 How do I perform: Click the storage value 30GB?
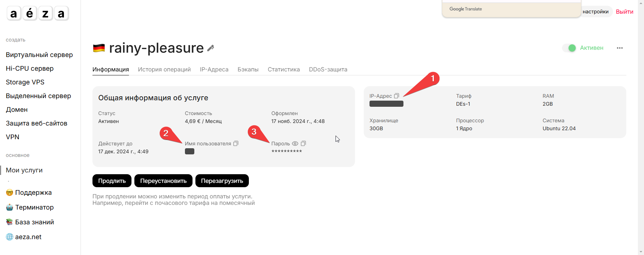point(376,128)
